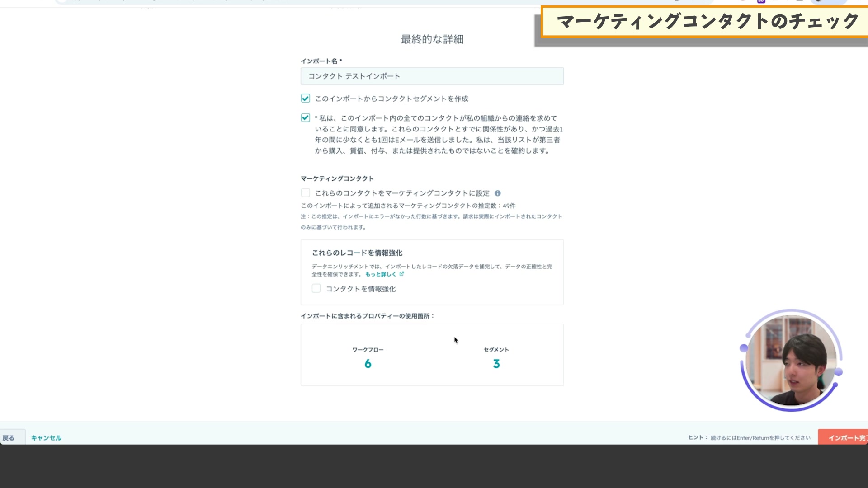Uncheck コンタクトセグメントを作成 checkbox

click(305, 98)
